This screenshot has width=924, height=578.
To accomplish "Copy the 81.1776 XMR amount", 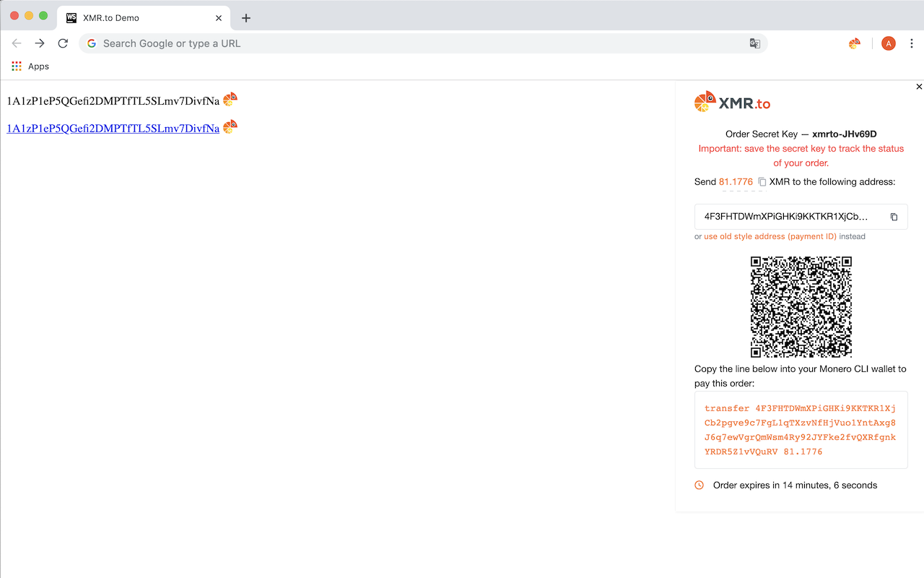I will (x=762, y=182).
